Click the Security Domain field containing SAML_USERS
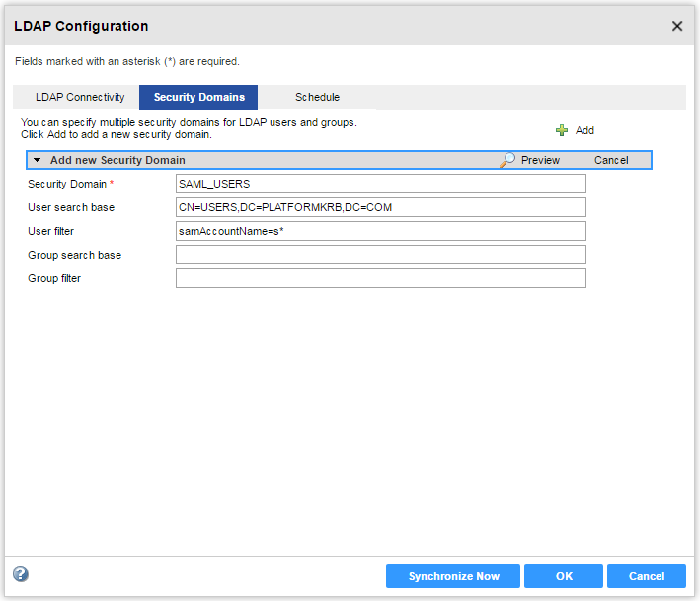This screenshot has height=601, width=700. pyautogui.click(x=380, y=184)
